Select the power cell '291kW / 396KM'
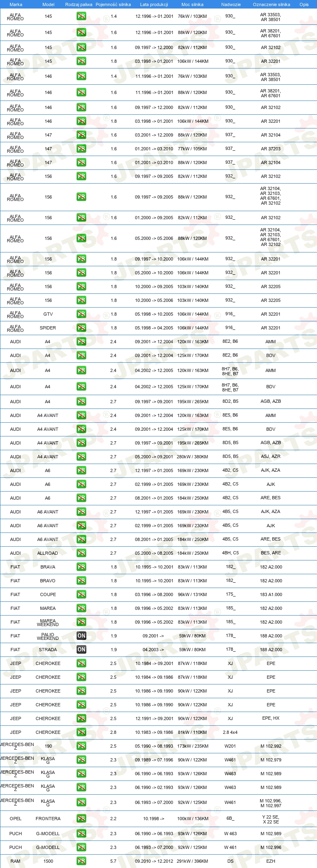Screen dimensions: 317x868 pyautogui.click(x=193, y=861)
